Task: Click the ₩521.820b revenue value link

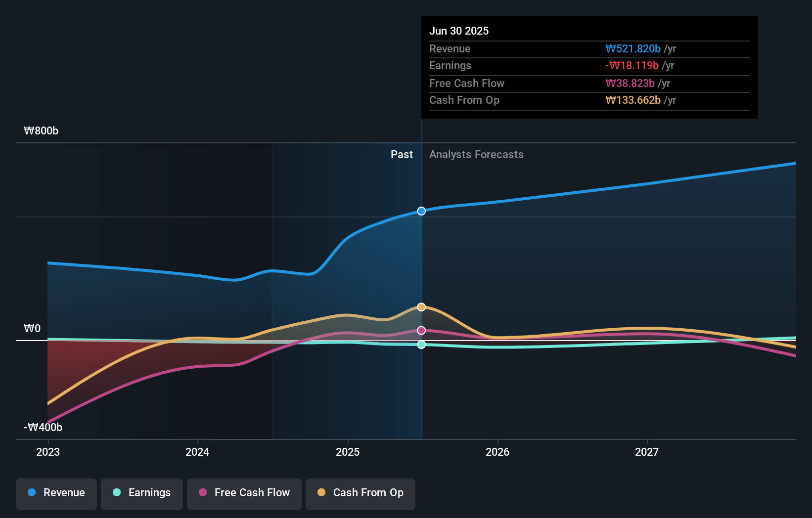Action: click(633, 48)
